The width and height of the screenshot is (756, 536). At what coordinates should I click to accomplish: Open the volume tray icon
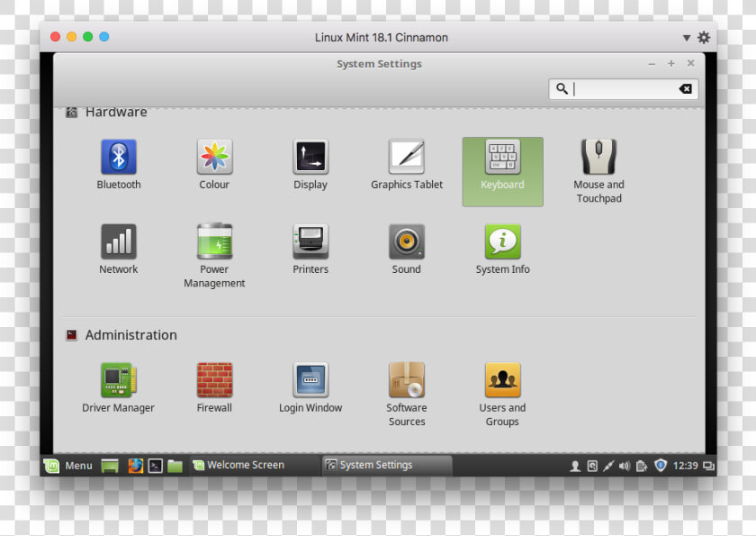coord(625,466)
